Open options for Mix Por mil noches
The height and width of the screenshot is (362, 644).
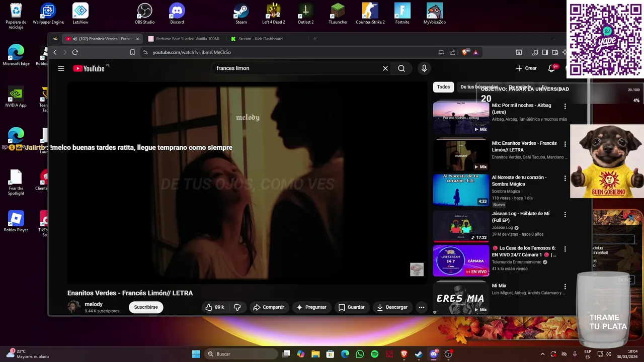(565, 107)
